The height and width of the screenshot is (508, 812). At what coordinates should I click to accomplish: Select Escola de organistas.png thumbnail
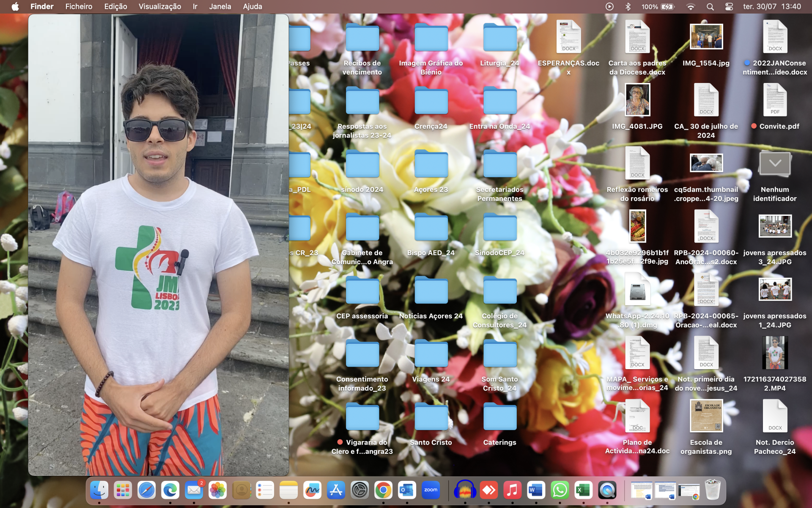(706, 416)
